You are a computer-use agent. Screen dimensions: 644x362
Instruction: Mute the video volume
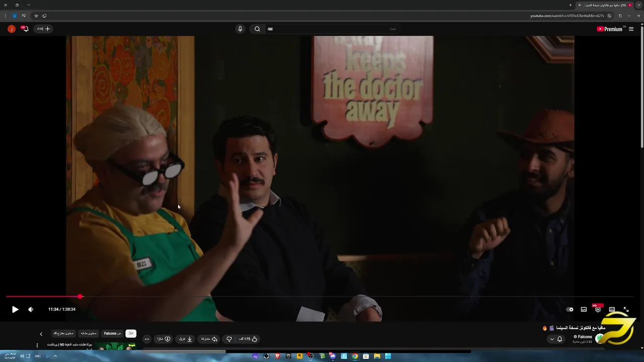[31, 310]
